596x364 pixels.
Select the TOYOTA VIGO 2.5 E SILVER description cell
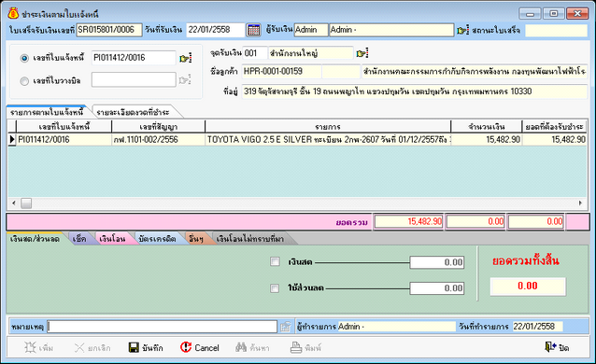click(x=328, y=139)
